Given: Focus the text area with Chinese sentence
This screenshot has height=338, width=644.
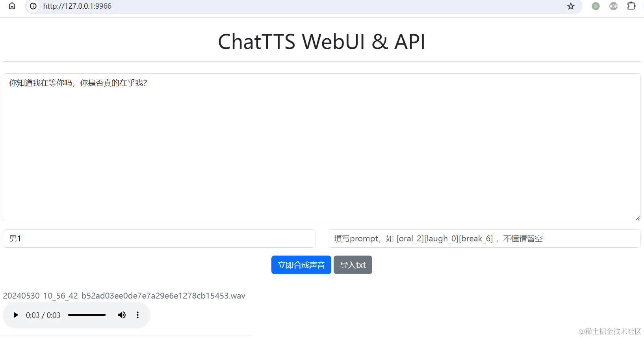Looking at the screenshot, I should point(322,147).
